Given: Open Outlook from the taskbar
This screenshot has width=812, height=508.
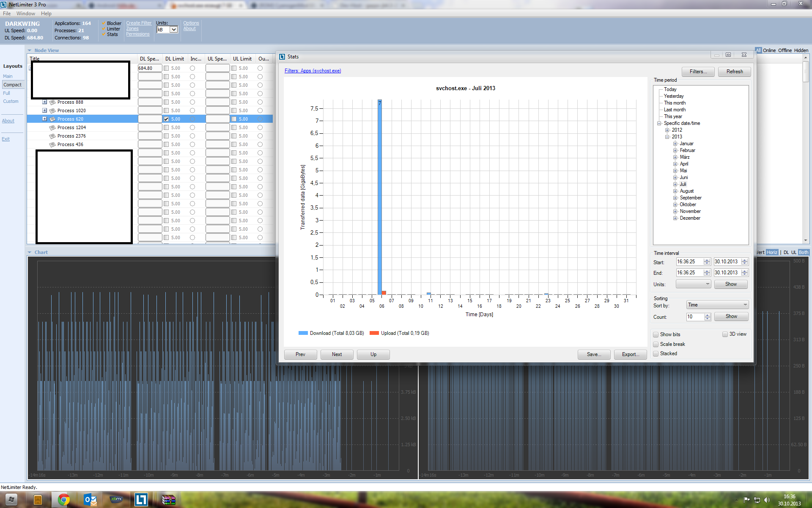Looking at the screenshot, I should tap(90, 500).
